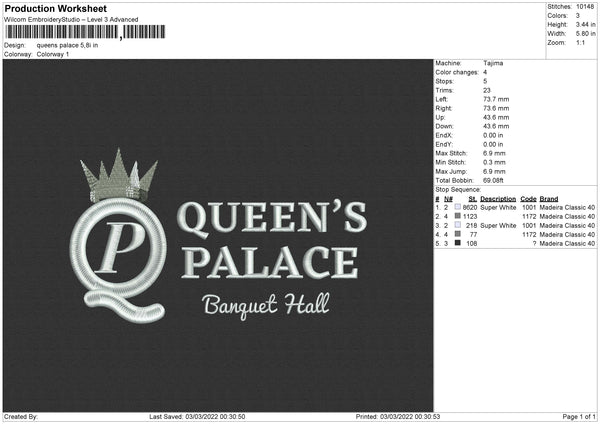Click the width value '5.80 in'
The height and width of the screenshot is (424, 600).
click(586, 34)
